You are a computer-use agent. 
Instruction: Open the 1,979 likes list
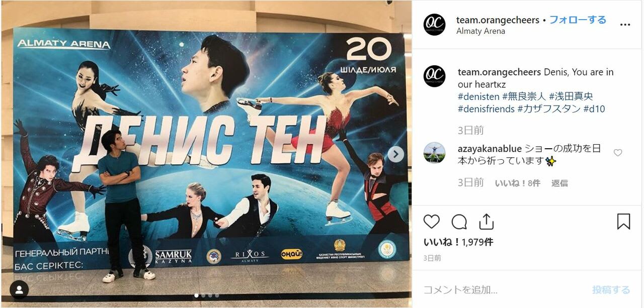[x=458, y=242]
